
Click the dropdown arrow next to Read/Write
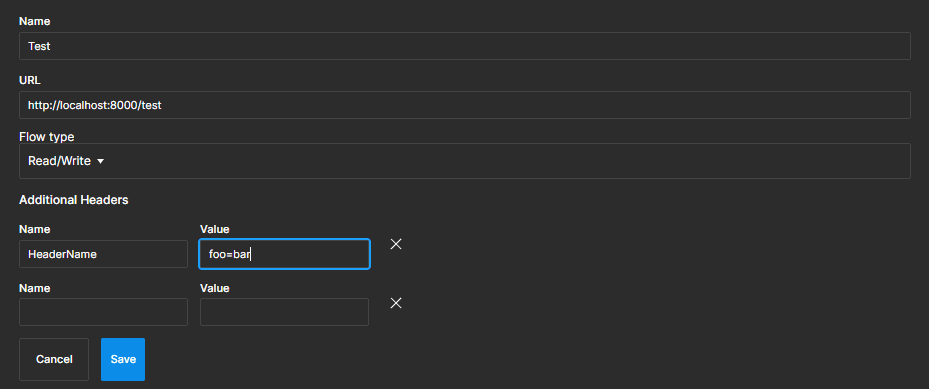point(100,161)
